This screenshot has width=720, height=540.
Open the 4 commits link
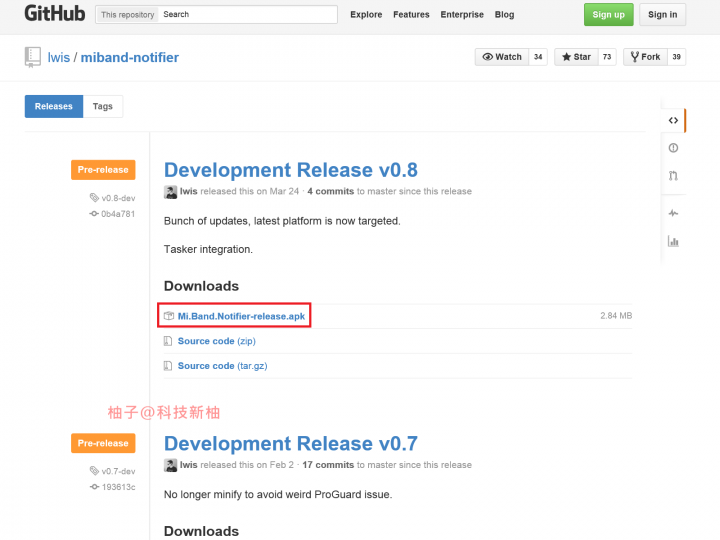[331, 191]
